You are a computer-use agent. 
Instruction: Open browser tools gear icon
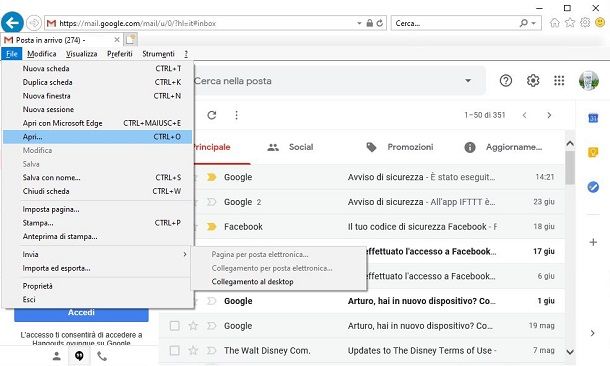pyautogui.click(x=585, y=23)
